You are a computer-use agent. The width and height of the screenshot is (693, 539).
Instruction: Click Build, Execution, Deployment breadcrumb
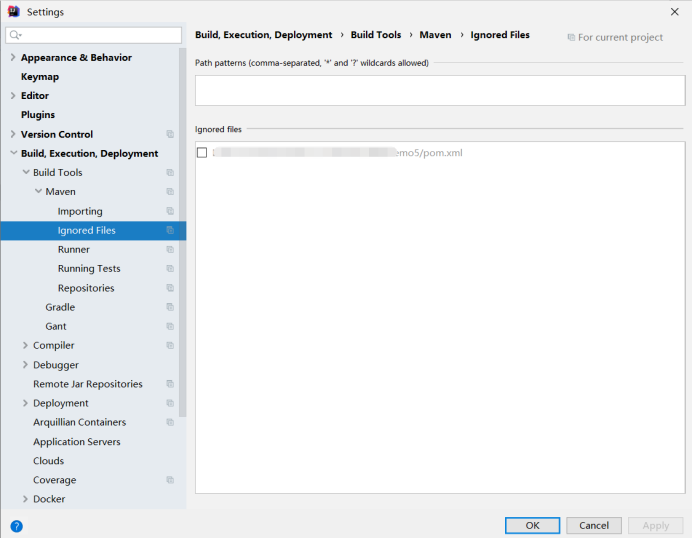tap(264, 35)
